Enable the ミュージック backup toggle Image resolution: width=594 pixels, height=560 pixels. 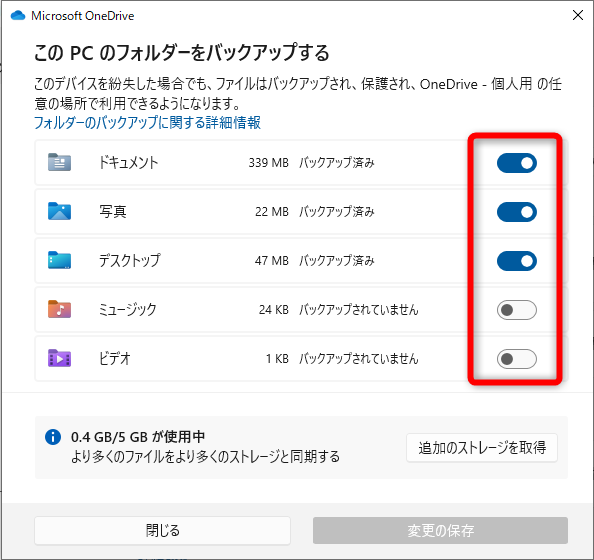(517, 310)
